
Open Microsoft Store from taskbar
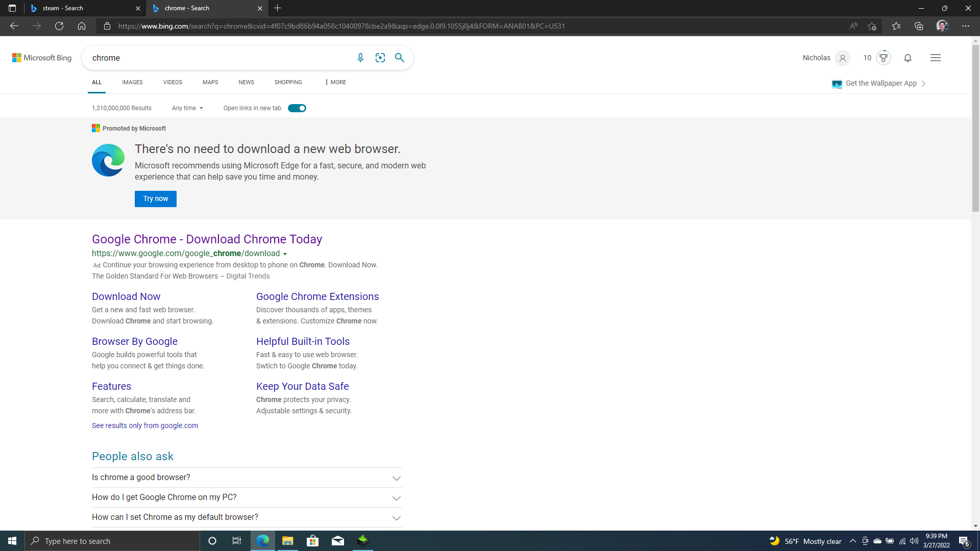312,541
